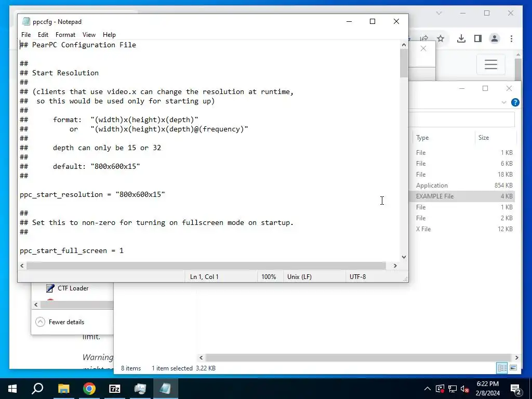Screen dimensions: 532x399
Task: Click the Notepad horizontal scrollbar thumb
Action: pyautogui.click(x=206, y=265)
